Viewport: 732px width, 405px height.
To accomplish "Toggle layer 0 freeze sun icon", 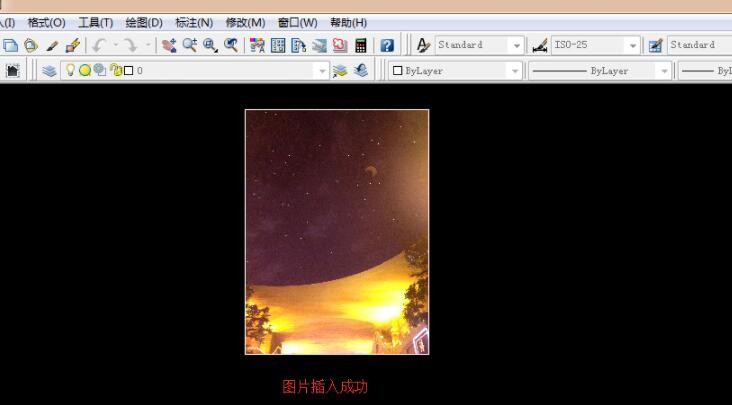I will pyautogui.click(x=85, y=71).
